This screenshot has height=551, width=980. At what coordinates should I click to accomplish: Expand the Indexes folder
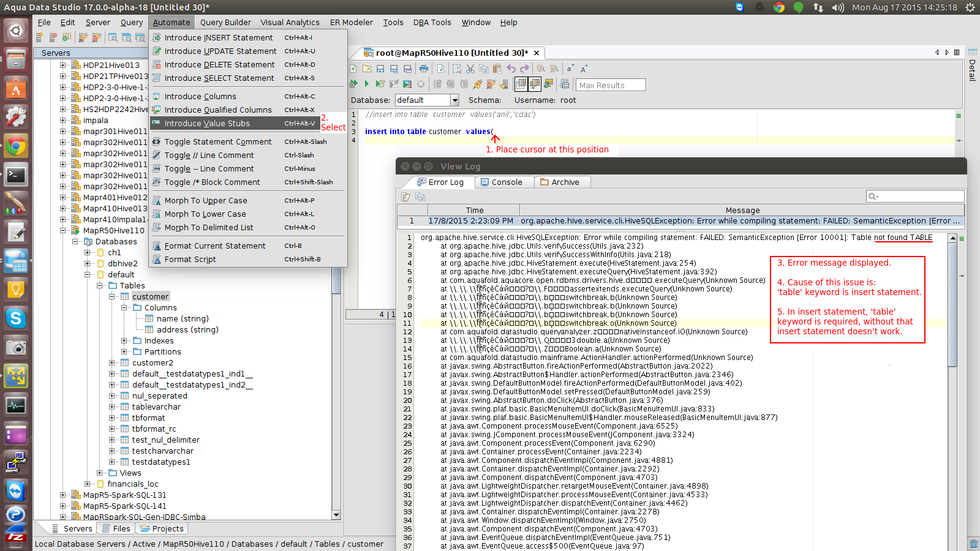(124, 341)
